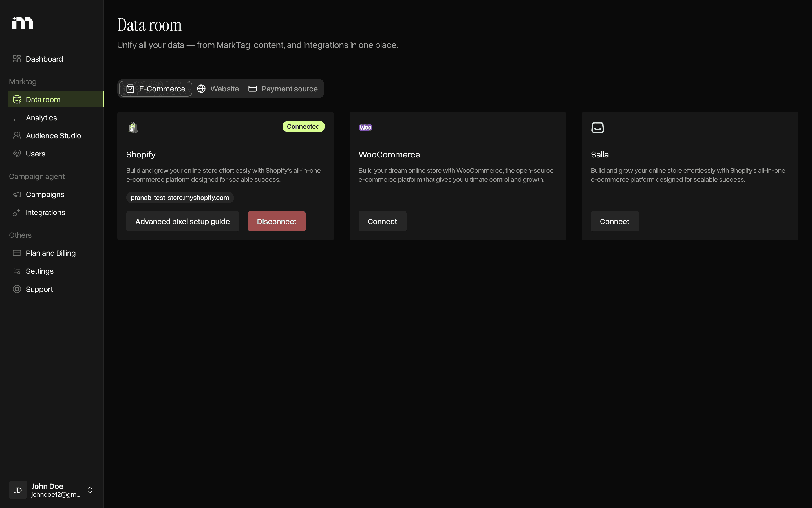Click the WooCommerce card title

[x=389, y=155]
